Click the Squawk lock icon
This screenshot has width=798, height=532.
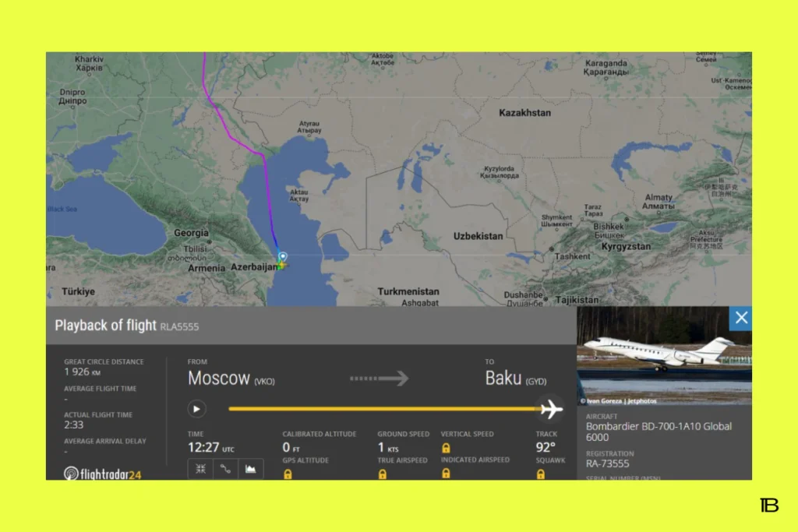point(541,474)
